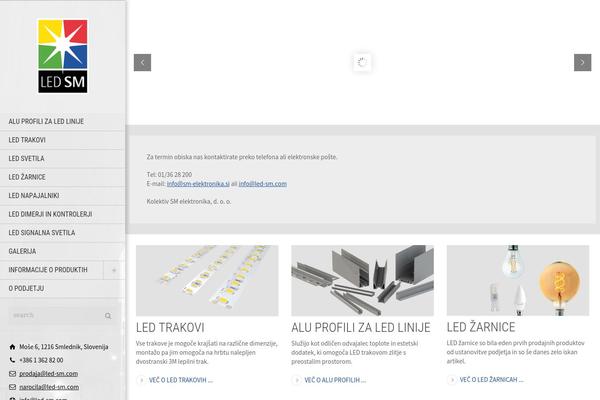
Task: Open LED DIMERJI IN KONTROLERJI menu item
Action: [x=62, y=214]
